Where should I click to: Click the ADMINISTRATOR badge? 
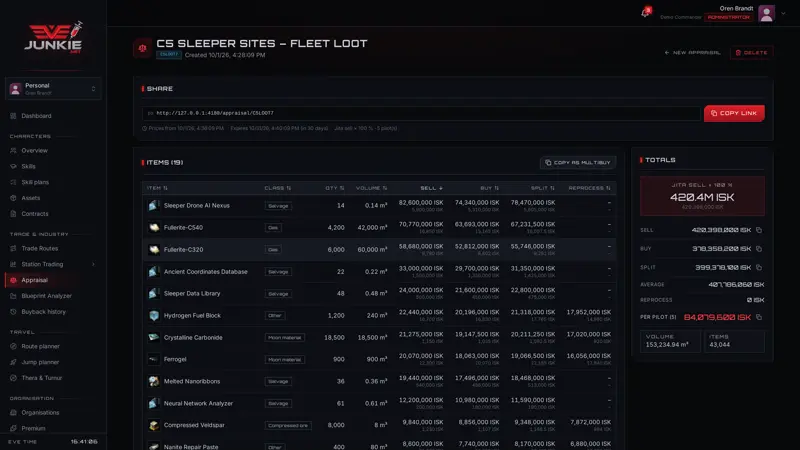pos(729,17)
